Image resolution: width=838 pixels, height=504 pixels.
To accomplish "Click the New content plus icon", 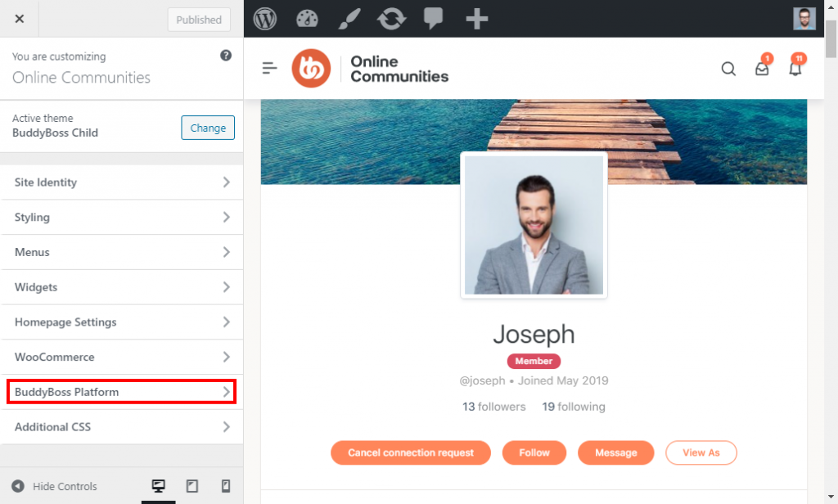I will [476, 17].
